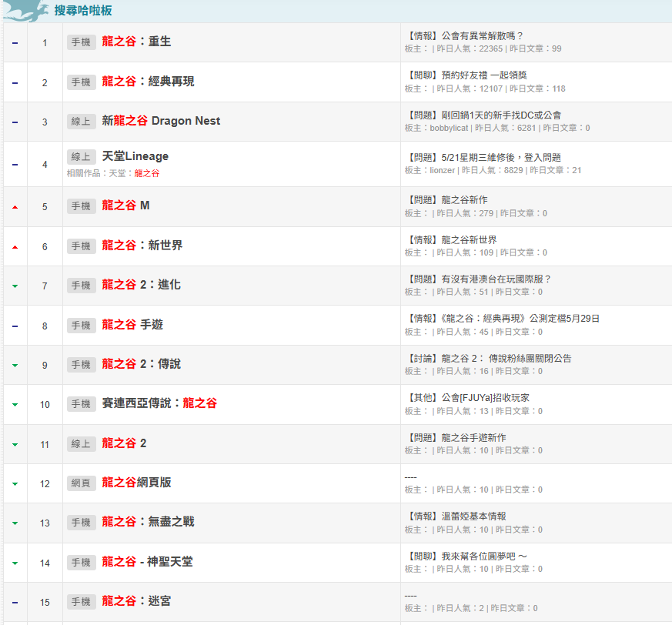Image resolution: width=672 pixels, height=625 pixels.
Task: Click the green down-arrow icon for 龍之谷網頁版
Action: 15,484
